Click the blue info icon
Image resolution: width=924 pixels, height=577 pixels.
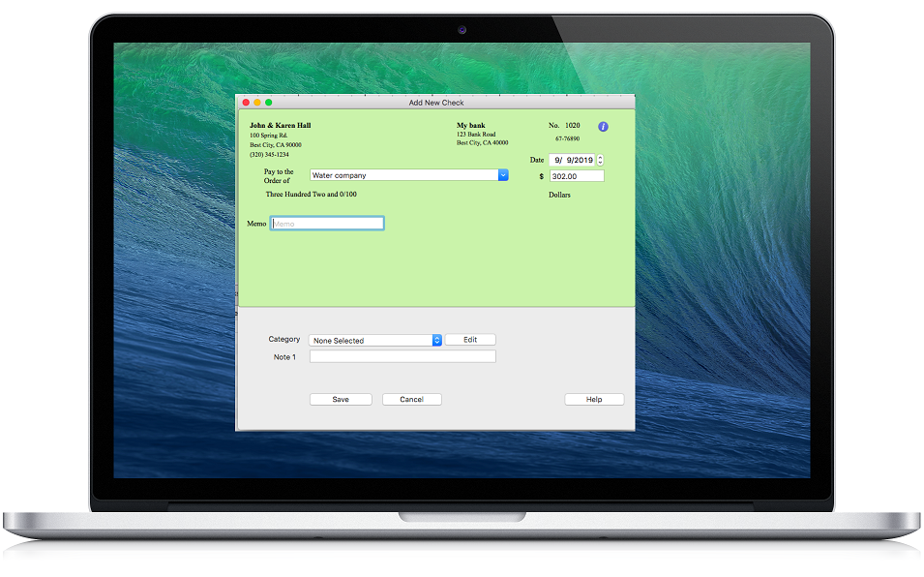[x=603, y=127]
